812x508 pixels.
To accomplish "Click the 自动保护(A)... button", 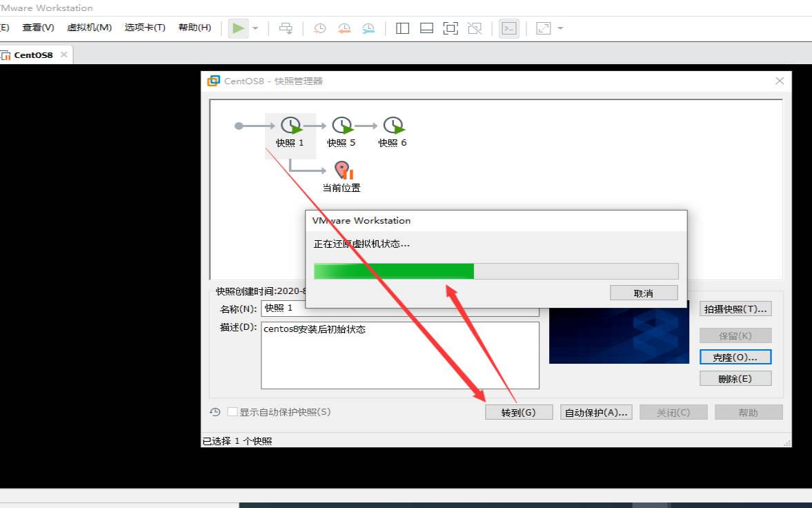I will pos(596,412).
